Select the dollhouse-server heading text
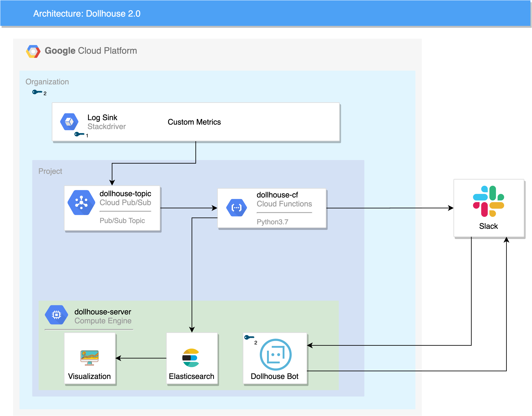The image size is (532, 416). pos(103,312)
